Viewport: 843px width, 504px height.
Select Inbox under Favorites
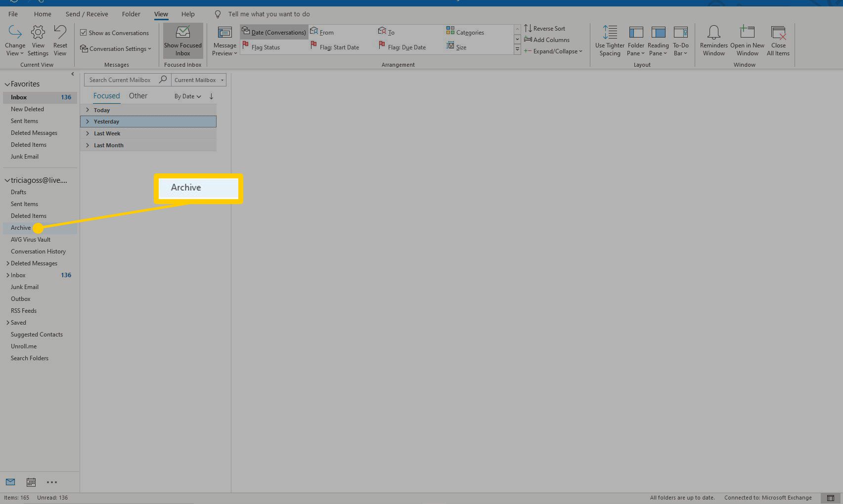click(40, 97)
